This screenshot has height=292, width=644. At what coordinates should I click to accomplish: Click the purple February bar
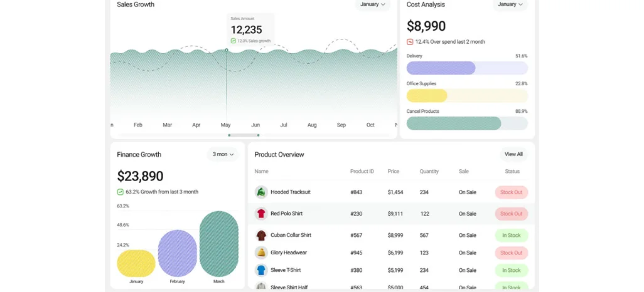point(178,253)
